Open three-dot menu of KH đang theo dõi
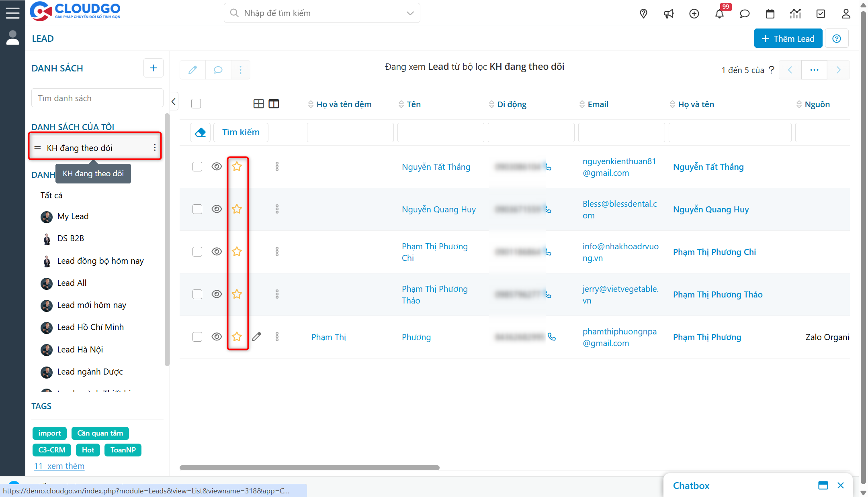 155,148
